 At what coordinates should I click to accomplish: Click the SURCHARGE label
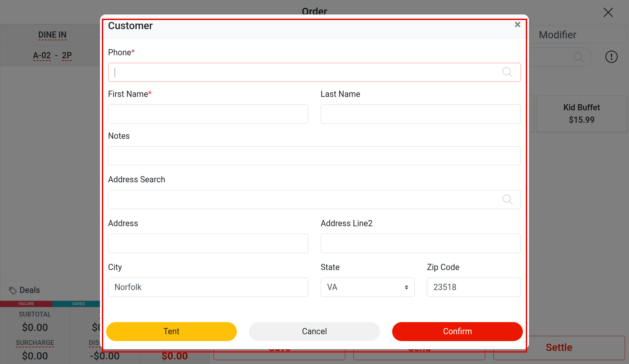click(x=35, y=343)
